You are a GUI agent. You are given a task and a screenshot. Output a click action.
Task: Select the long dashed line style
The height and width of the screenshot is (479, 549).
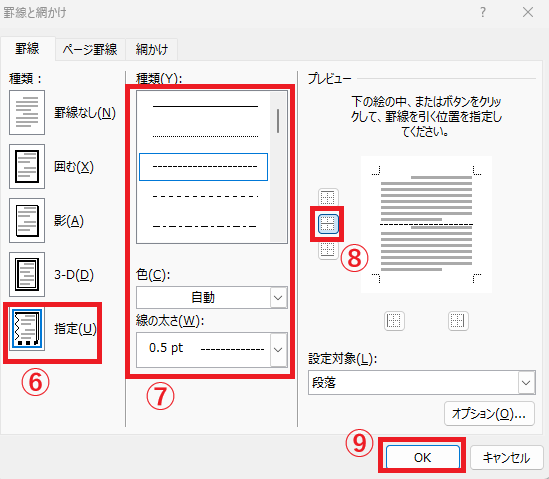205,196
